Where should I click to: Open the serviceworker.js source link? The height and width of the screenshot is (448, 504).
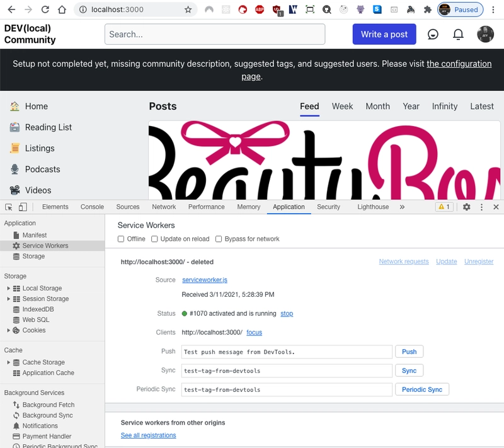pyautogui.click(x=205, y=280)
